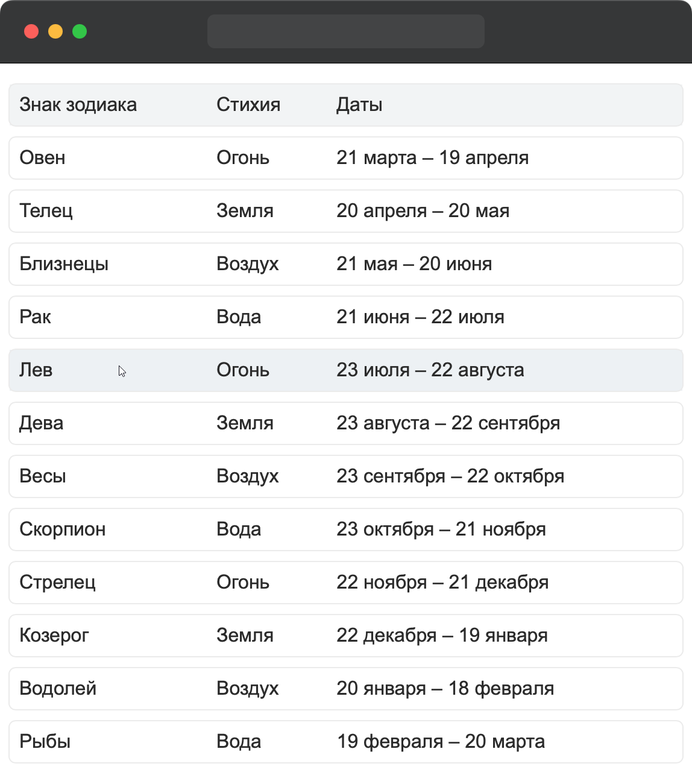Click the address bar in title bar
The height and width of the screenshot is (784, 692).
[x=345, y=31]
